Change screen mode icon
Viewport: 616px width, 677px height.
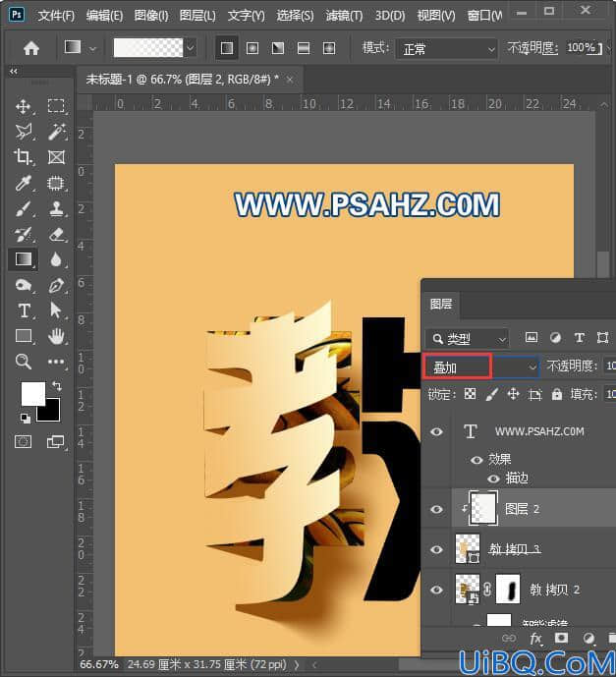[x=55, y=442]
